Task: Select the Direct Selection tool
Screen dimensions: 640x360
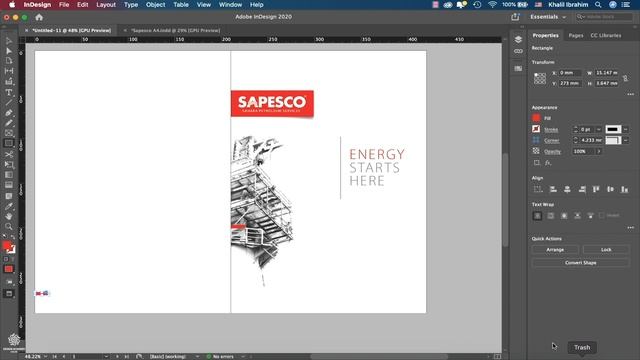Action: (x=9, y=51)
